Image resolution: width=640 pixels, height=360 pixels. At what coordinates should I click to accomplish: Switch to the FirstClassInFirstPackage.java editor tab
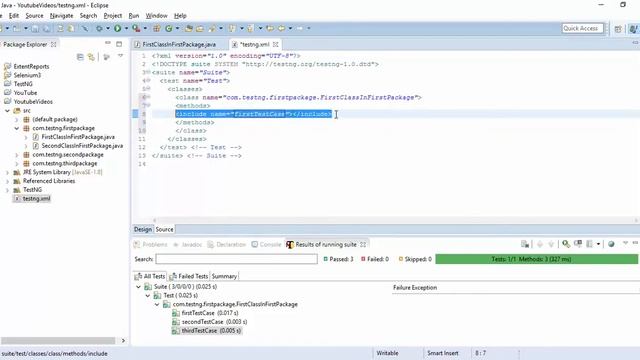(x=179, y=44)
